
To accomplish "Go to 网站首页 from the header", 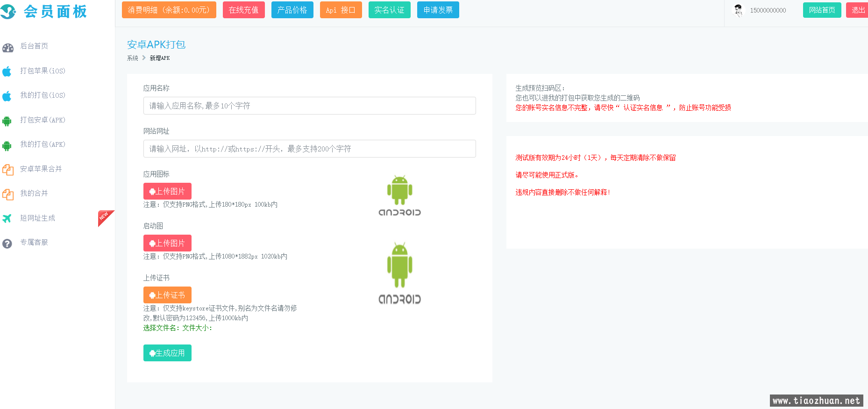I will [x=822, y=10].
